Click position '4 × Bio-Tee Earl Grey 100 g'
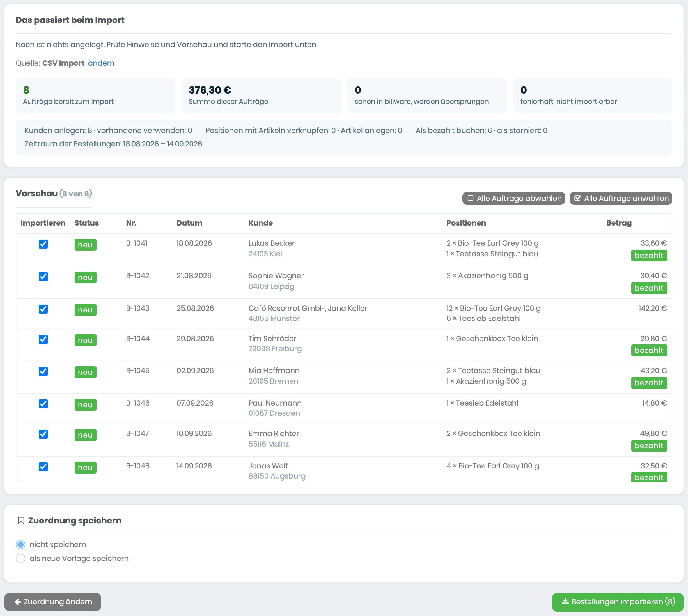688x616 pixels. 493,466
